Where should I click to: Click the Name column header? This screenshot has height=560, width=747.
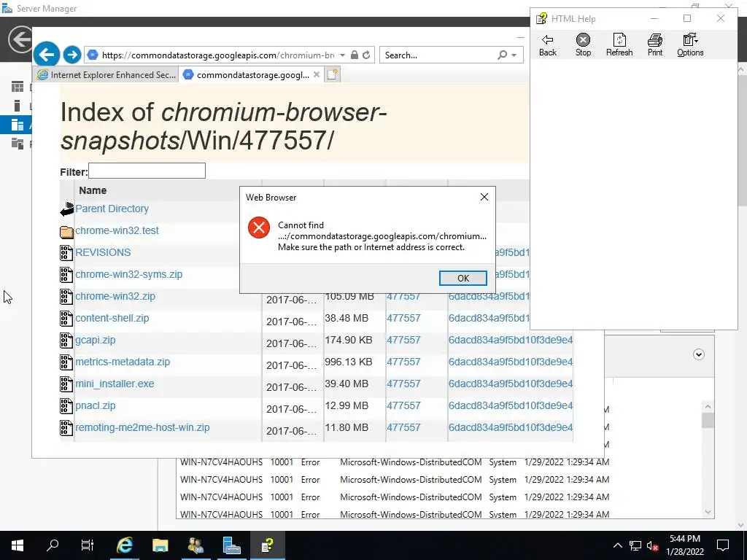pyautogui.click(x=93, y=190)
